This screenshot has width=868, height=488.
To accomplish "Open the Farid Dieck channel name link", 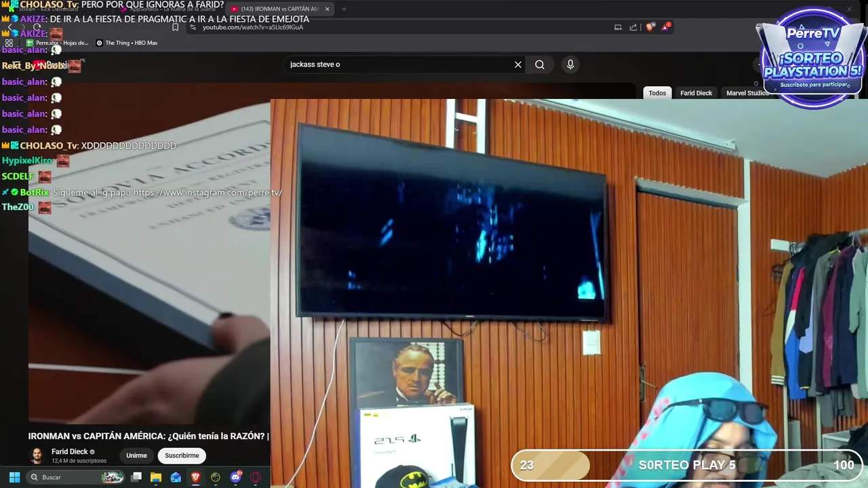I will [x=69, y=451].
